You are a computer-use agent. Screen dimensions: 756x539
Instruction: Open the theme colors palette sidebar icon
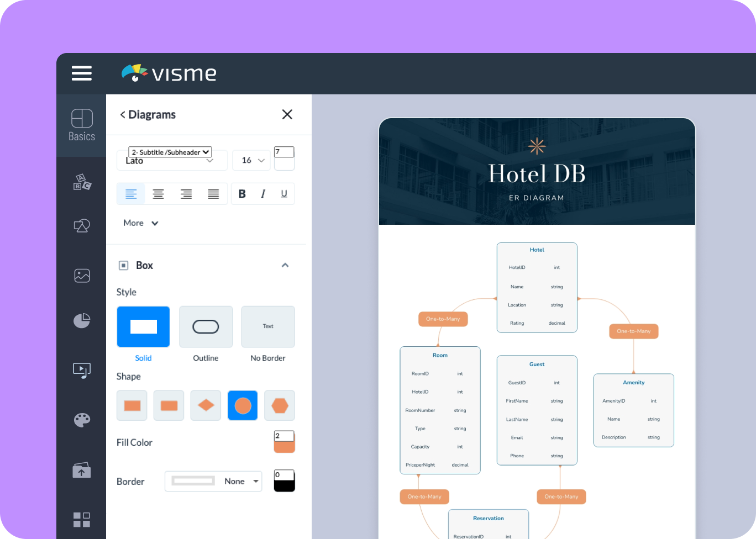[82, 420]
